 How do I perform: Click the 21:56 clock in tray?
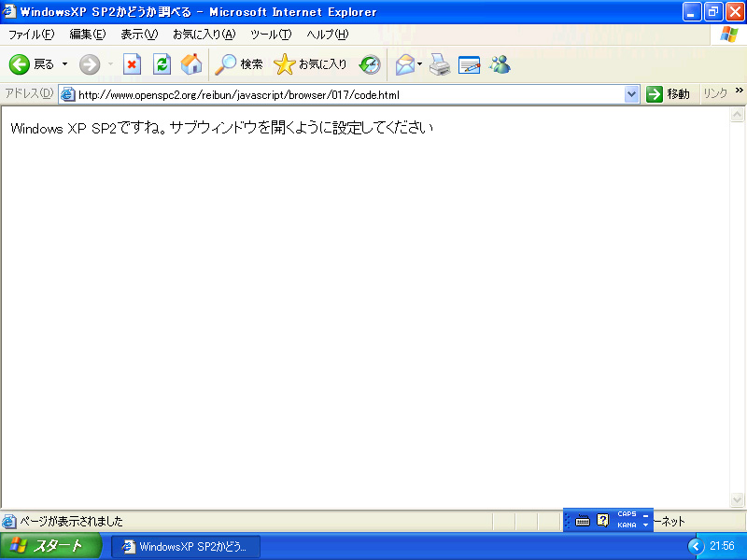(x=722, y=546)
